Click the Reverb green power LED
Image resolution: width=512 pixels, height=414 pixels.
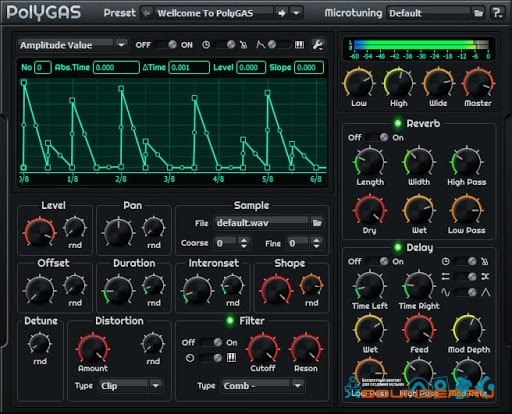397,123
